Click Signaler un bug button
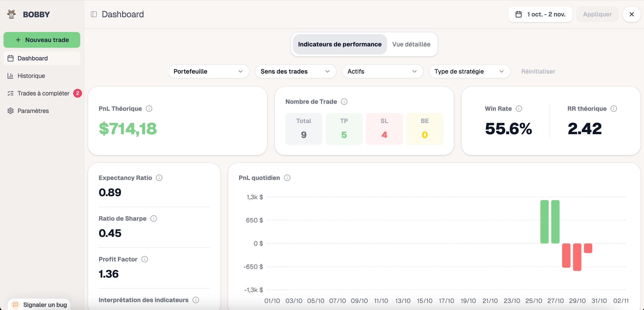The width and height of the screenshot is (644, 310). coord(39,305)
